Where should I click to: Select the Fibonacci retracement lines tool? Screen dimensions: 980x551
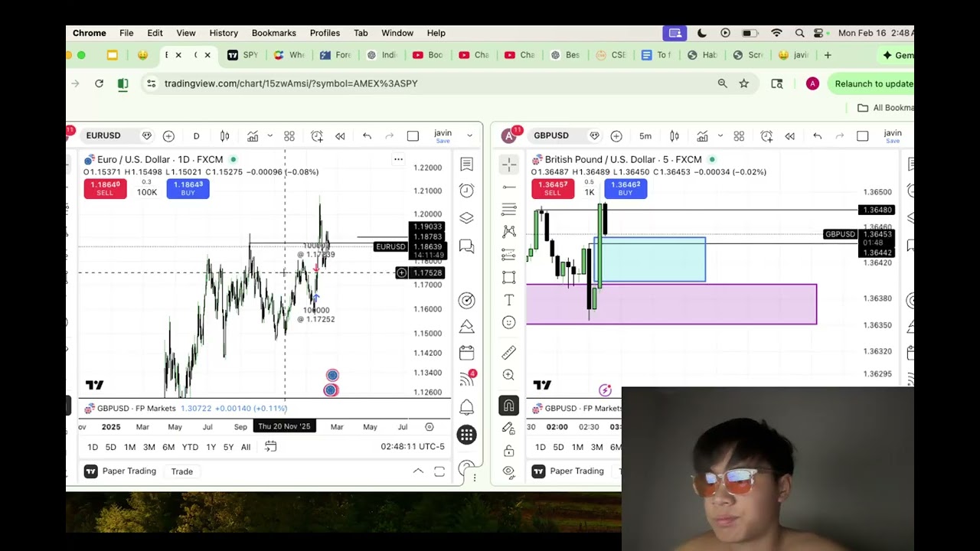tap(508, 209)
